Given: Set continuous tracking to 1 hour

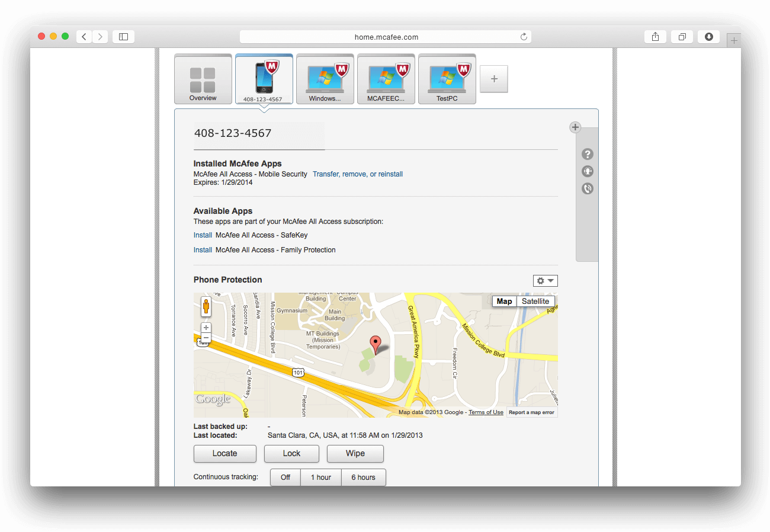Looking at the screenshot, I should 321,477.
